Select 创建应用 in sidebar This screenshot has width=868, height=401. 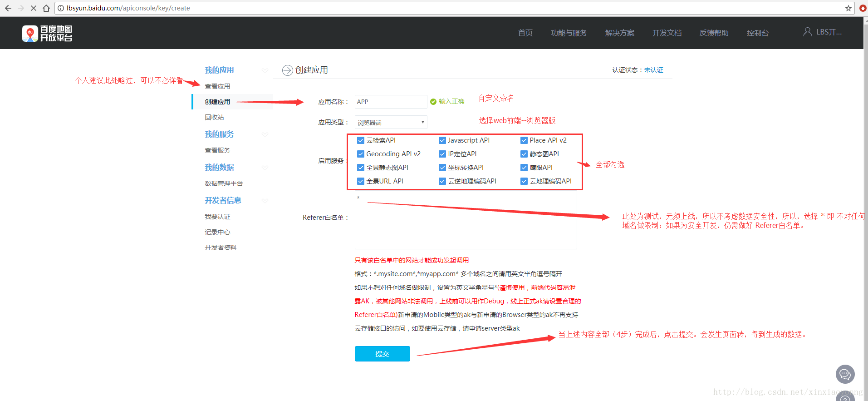point(217,102)
